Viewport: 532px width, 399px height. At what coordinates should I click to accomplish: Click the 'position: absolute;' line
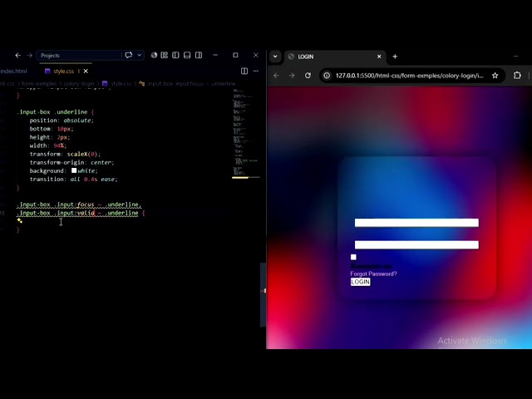[x=62, y=121]
